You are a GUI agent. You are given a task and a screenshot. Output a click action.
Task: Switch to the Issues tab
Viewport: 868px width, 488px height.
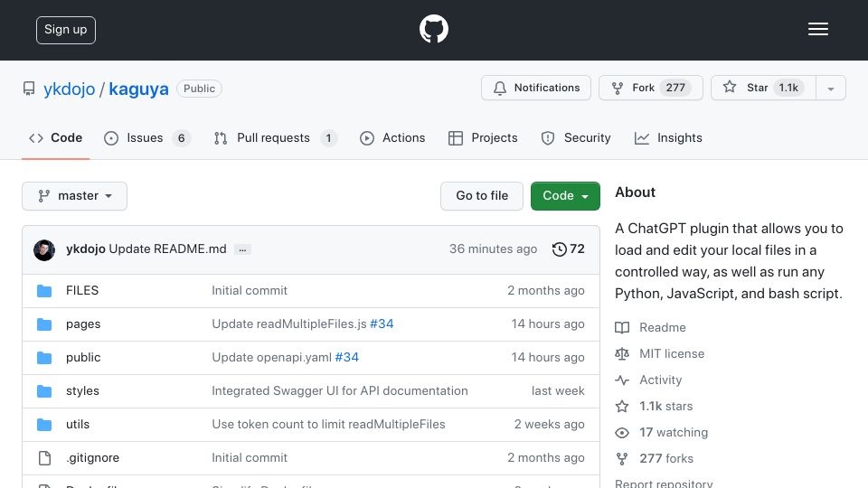point(146,137)
